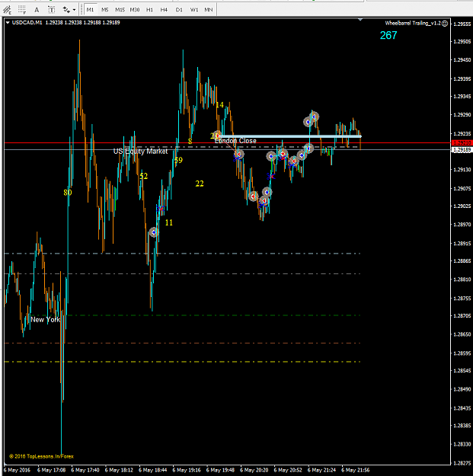Select the Equidistant Channel drawing tool
The image size is (473, 476).
[7, 10]
